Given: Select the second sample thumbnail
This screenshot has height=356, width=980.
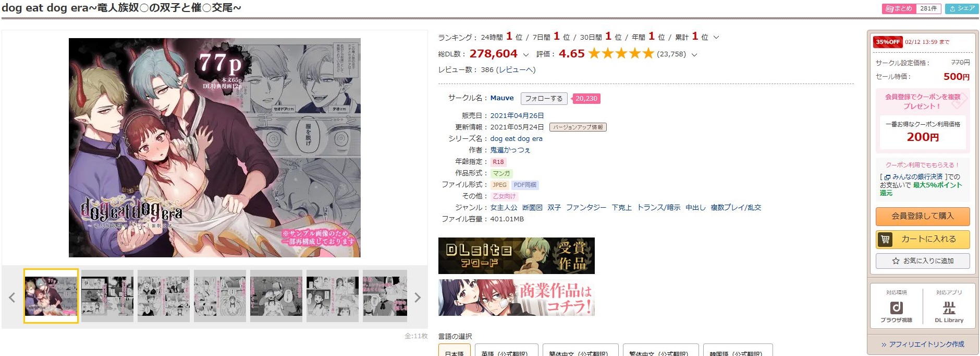Looking at the screenshot, I should [107, 295].
